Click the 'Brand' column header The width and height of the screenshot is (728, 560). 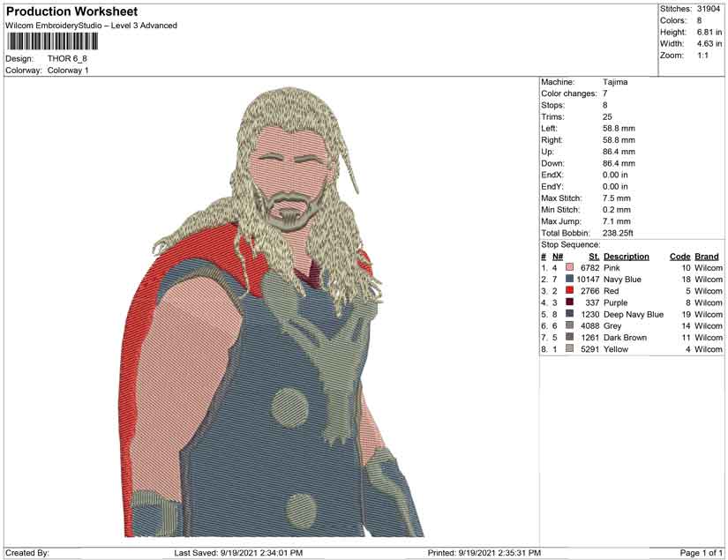[707, 257]
